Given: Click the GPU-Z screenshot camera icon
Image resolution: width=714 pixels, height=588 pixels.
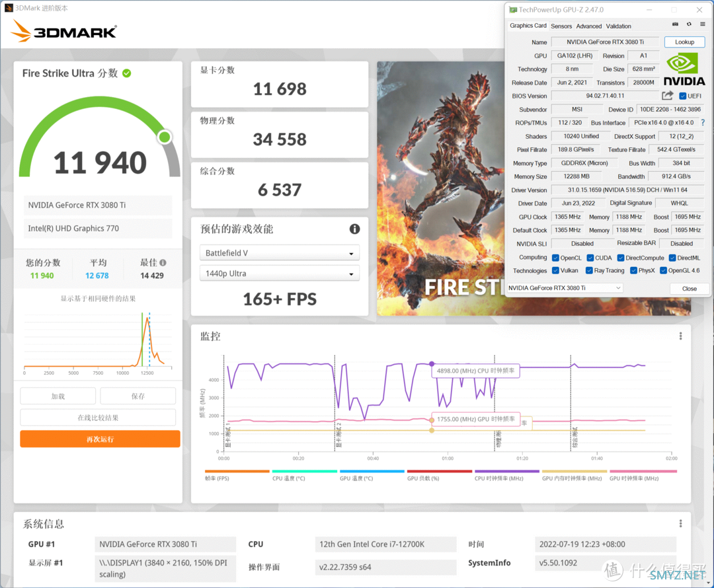Looking at the screenshot, I should coord(675,24).
